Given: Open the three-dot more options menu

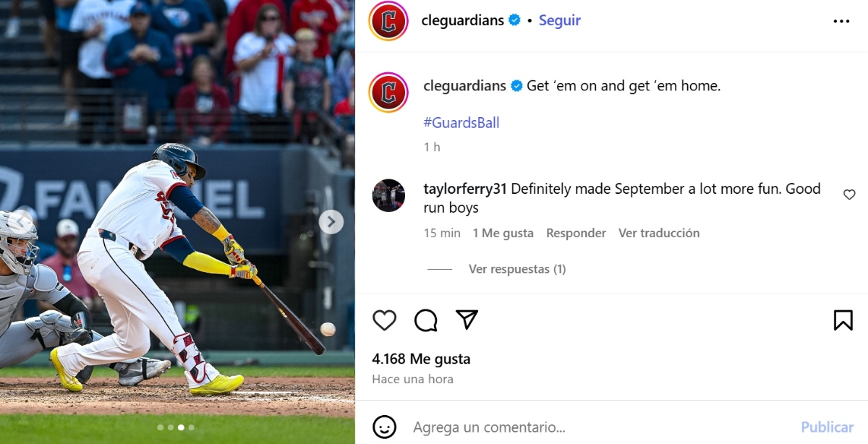Looking at the screenshot, I should point(841,21).
